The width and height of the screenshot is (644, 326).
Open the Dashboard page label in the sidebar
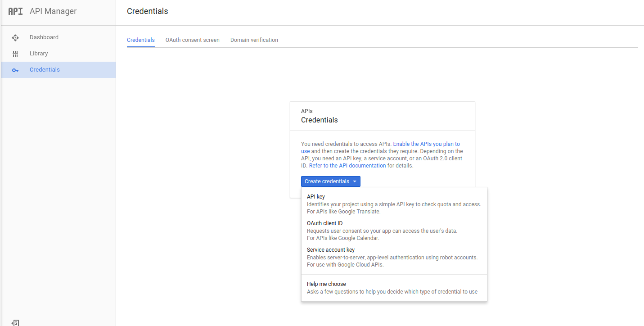pyautogui.click(x=44, y=37)
